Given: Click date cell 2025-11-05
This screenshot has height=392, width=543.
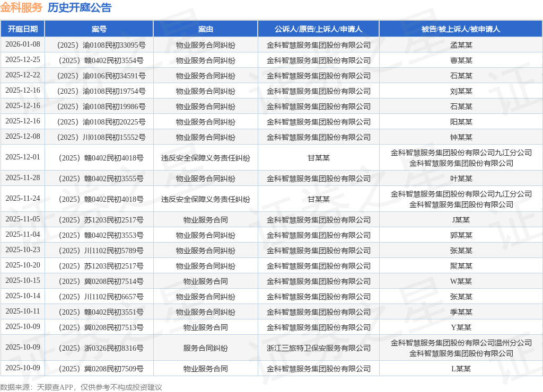Looking at the screenshot, I should coord(23,219).
